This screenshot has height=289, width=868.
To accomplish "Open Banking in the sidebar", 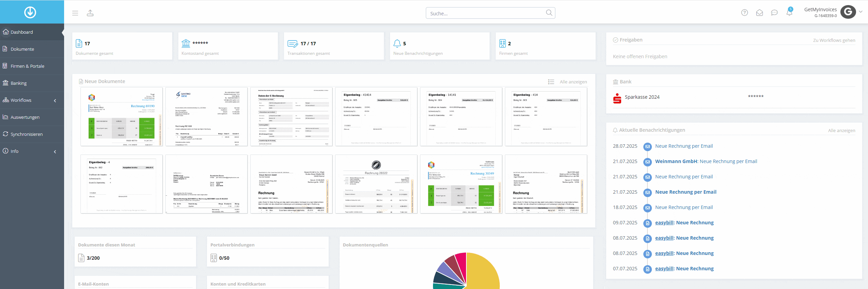I will pos(32,83).
